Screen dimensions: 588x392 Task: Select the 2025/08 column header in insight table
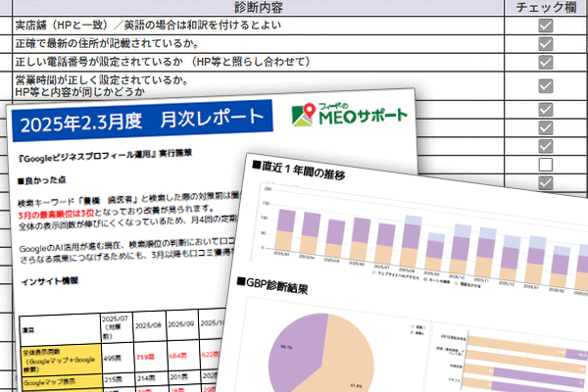click(x=149, y=325)
